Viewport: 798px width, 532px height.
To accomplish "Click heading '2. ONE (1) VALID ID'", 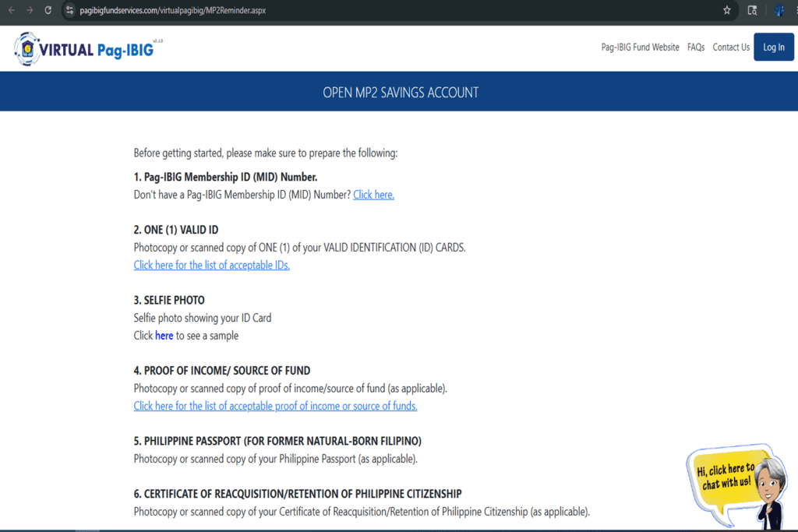I will pyautogui.click(x=176, y=230).
